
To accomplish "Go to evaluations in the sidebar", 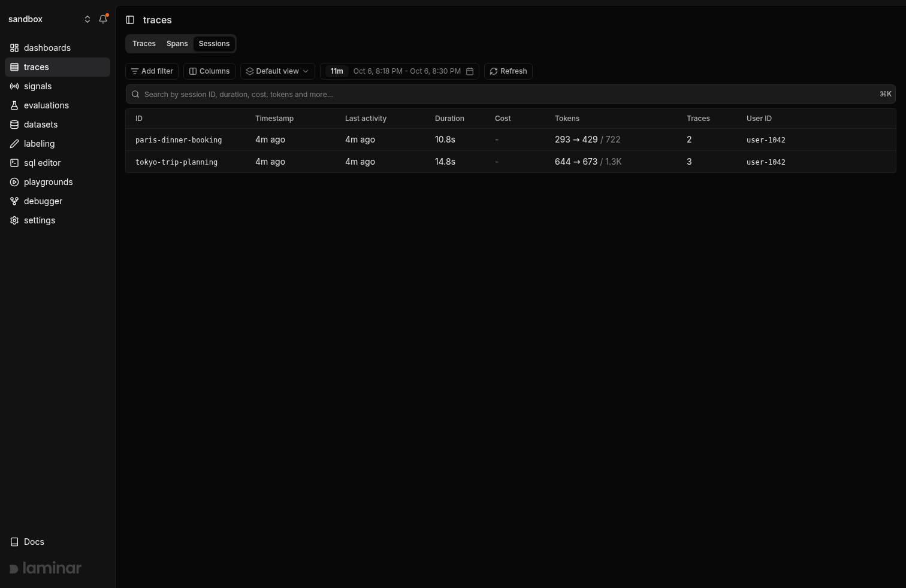I will tap(58, 105).
